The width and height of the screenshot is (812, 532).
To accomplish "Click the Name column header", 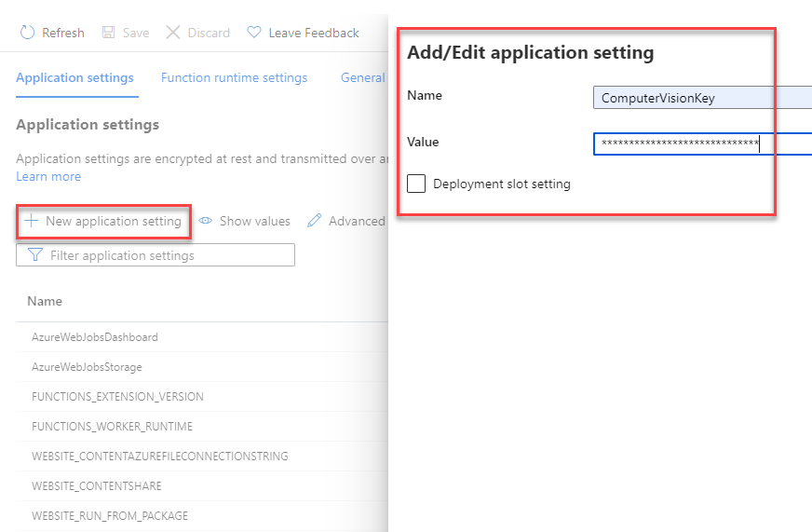I will click(45, 301).
